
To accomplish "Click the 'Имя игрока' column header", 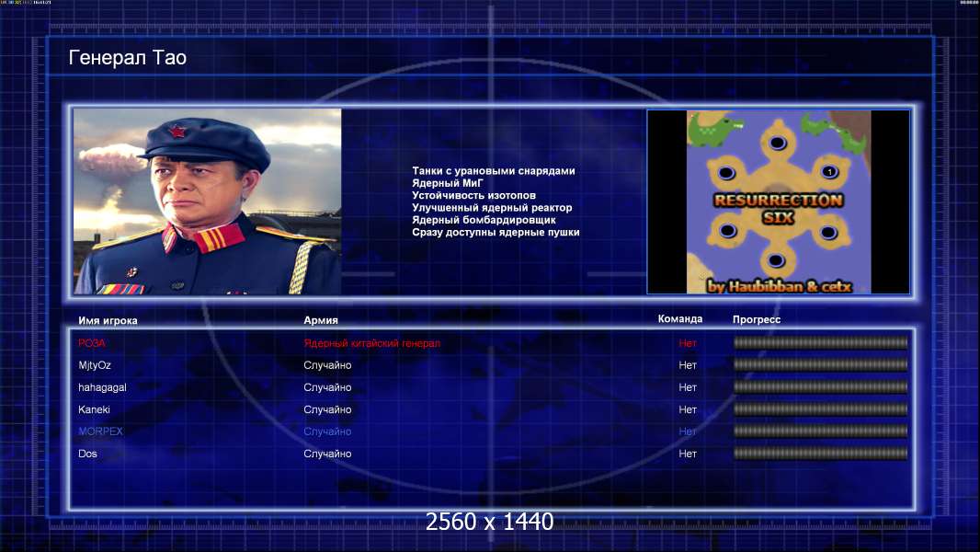I will point(108,321).
